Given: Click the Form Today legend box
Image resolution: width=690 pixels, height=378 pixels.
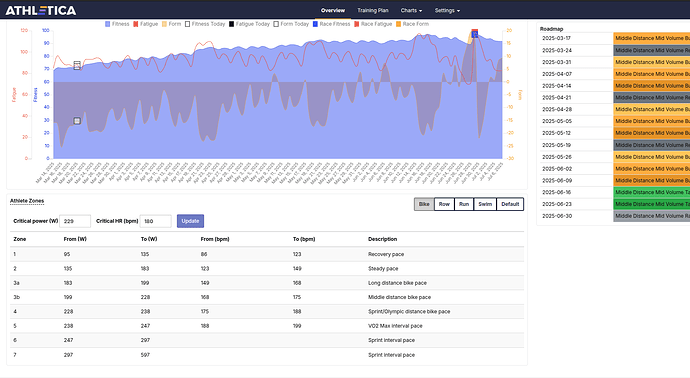Looking at the screenshot, I should (276, 24).
